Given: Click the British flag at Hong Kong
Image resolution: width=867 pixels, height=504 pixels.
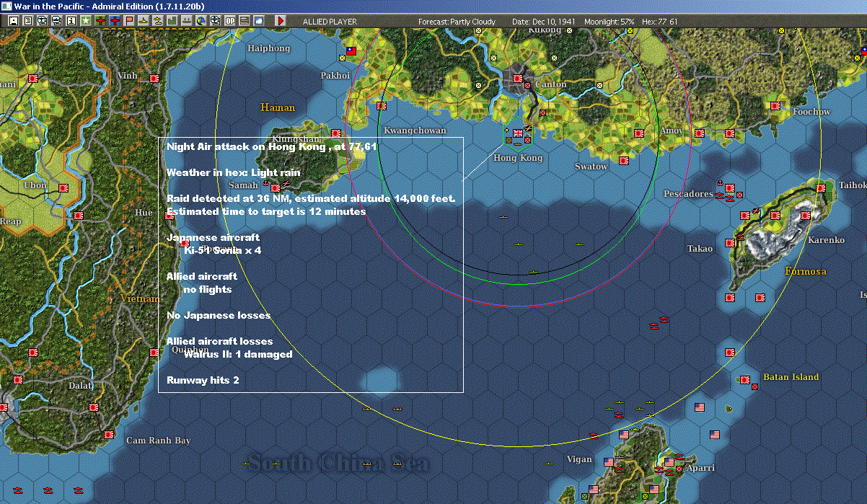Looking at the screenshot, I should (x=518, y=133).
